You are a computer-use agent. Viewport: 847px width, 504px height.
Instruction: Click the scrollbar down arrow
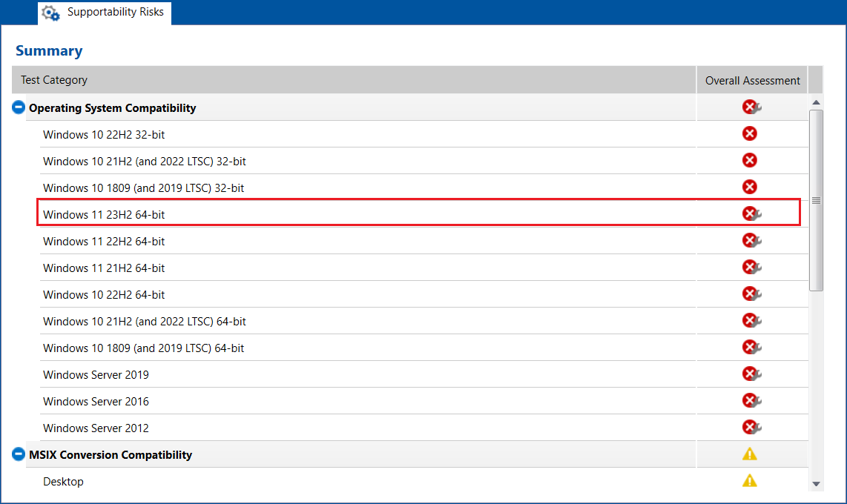tap(816, 484)
